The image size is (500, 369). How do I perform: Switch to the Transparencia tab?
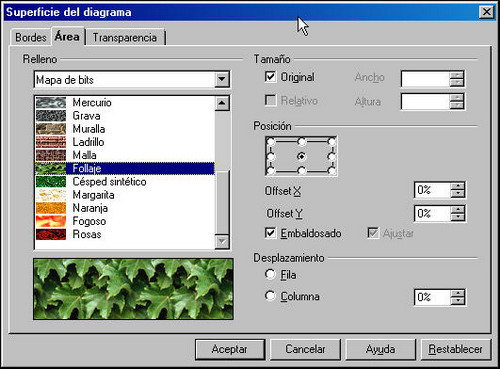click(x=125, y=38)
